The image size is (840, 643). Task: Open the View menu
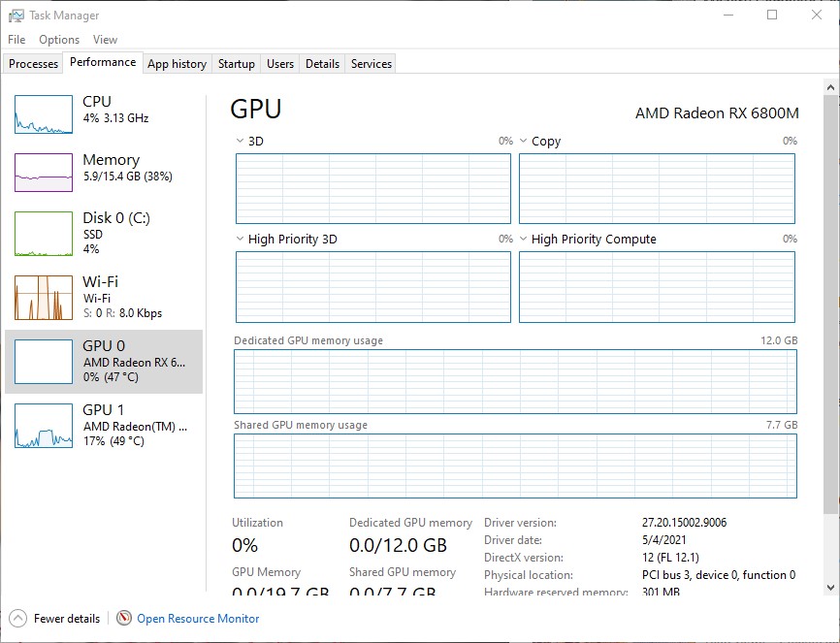[x=105, y=40]
